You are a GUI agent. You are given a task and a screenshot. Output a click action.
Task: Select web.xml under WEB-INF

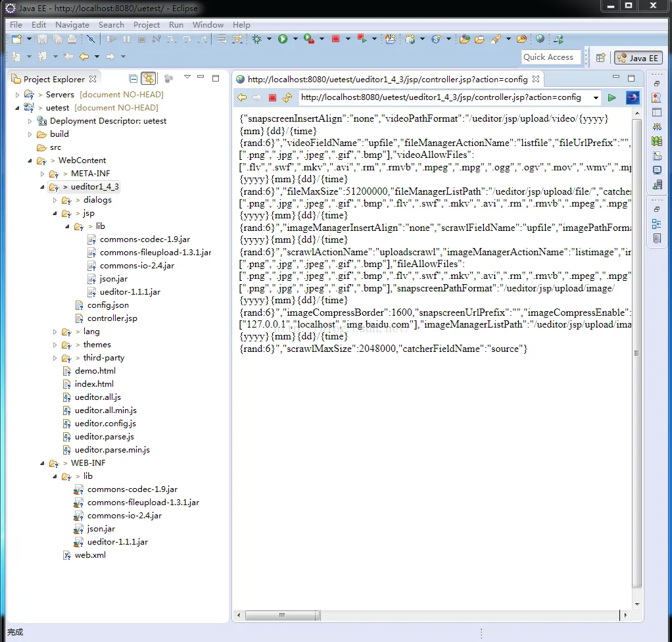click(x=90, y=555)
